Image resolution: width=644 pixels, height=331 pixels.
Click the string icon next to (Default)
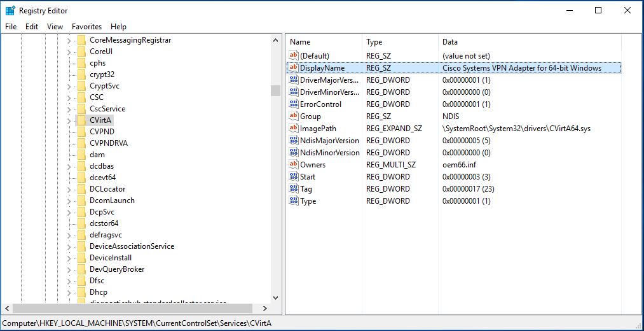click(294, 55)
